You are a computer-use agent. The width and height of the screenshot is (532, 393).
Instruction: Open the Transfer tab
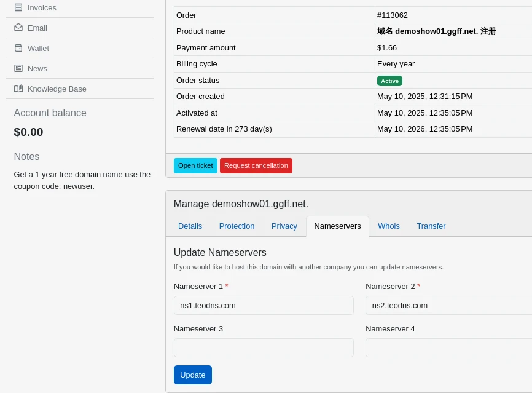coord(431,226)
